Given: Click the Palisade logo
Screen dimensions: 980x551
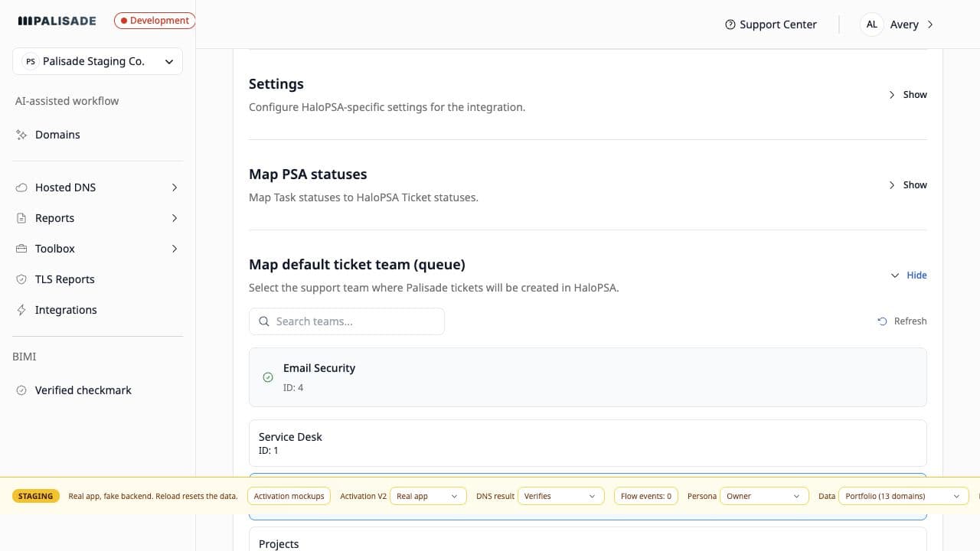Looking at the screenshot, I should pos(57,21).
